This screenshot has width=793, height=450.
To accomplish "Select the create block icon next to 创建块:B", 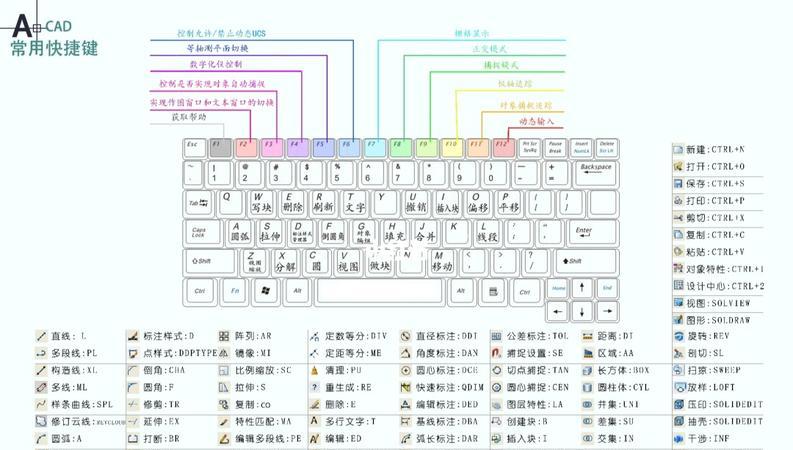I will (497, 421).
